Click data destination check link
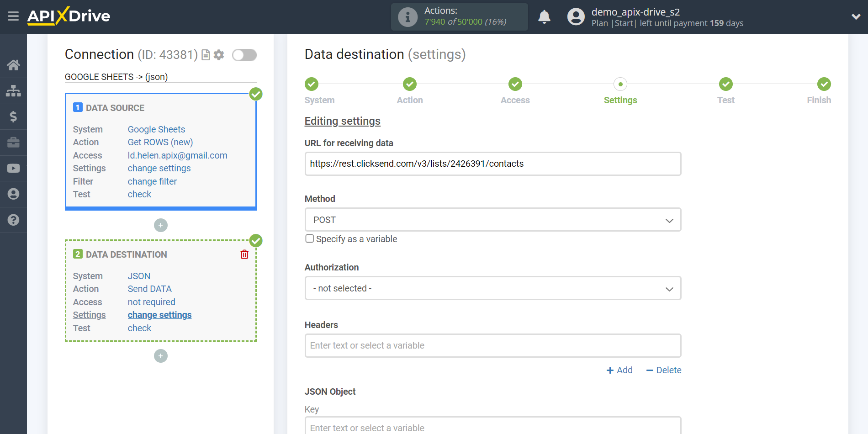The image size is (868, 434). (139, 328)
